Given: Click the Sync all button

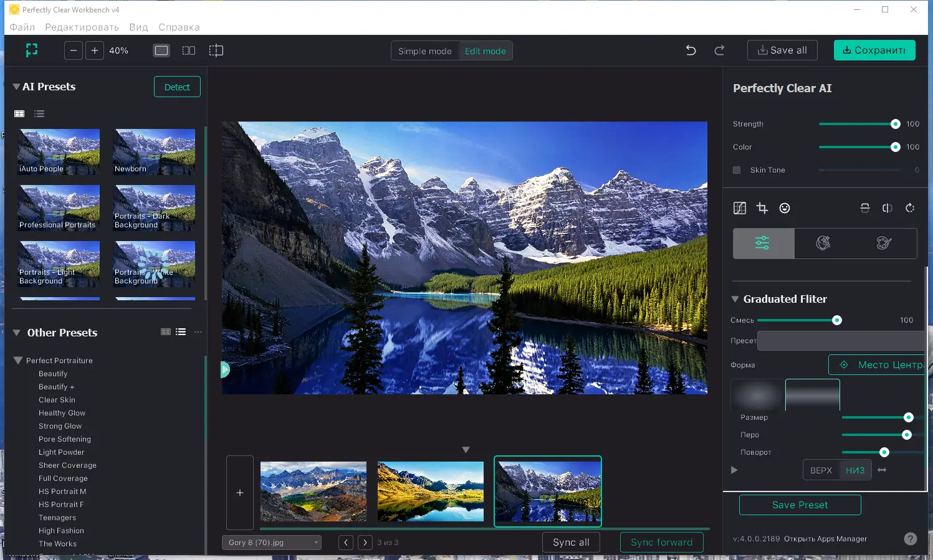Looking at the screenshot, I should pos(571,543).
